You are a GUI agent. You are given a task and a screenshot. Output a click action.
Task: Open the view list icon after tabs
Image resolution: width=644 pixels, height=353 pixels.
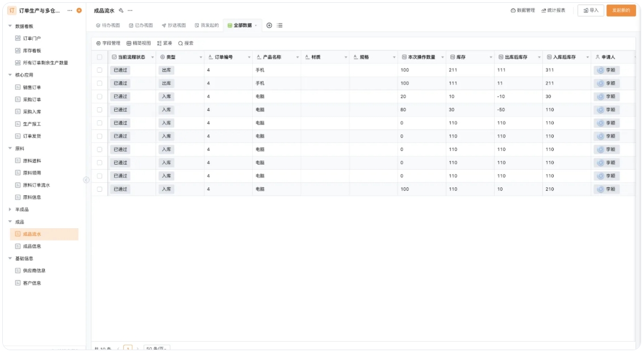coord(279,26)
